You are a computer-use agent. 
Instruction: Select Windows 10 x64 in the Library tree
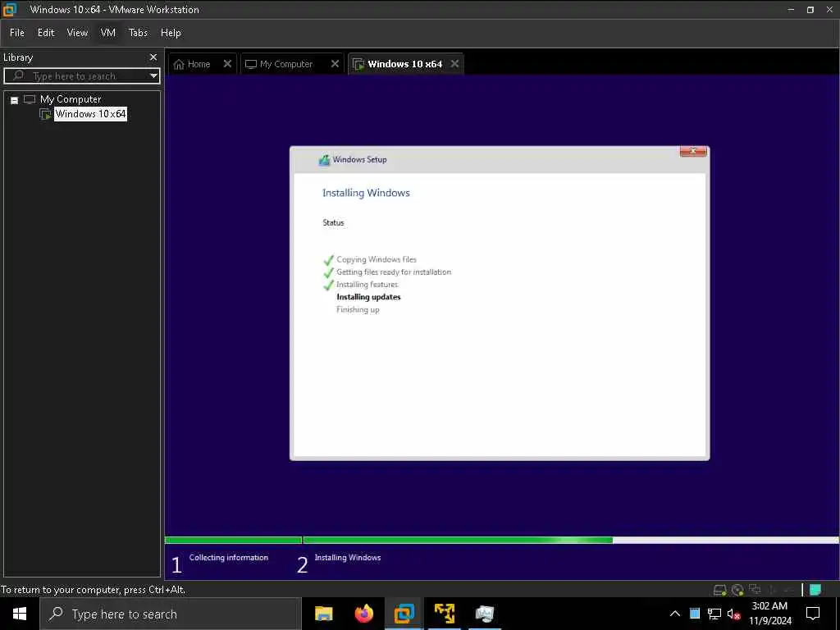[90, 113]
